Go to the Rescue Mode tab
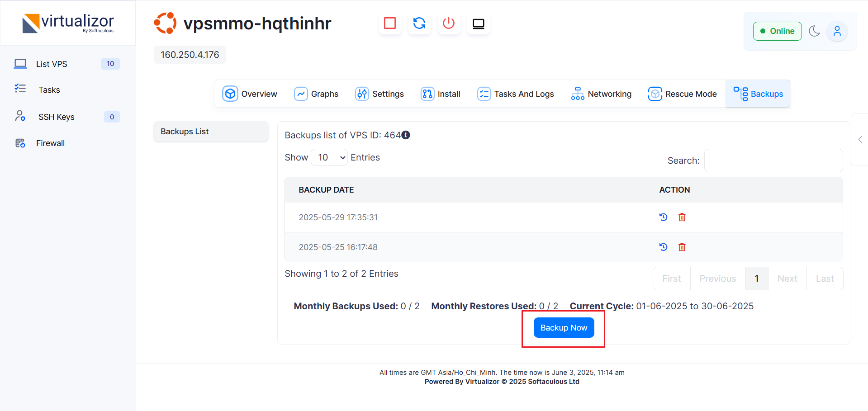Screen dimensions: 868x411 682,94
